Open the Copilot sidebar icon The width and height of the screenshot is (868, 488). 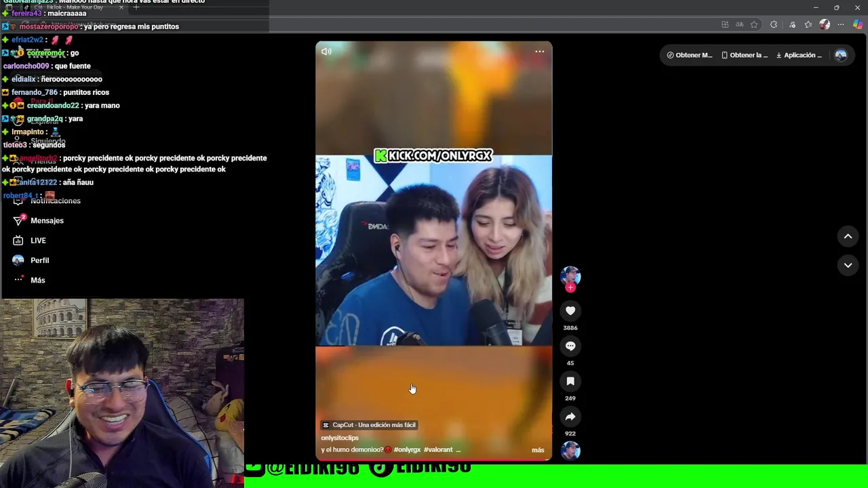click(x=858, y=24)
